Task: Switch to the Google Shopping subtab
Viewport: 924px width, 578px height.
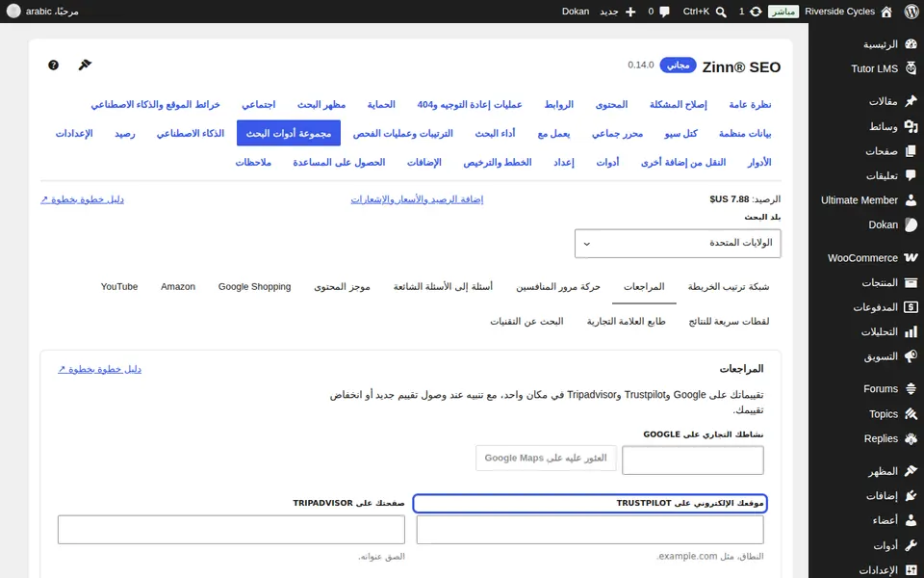Action: pos(254,287)
